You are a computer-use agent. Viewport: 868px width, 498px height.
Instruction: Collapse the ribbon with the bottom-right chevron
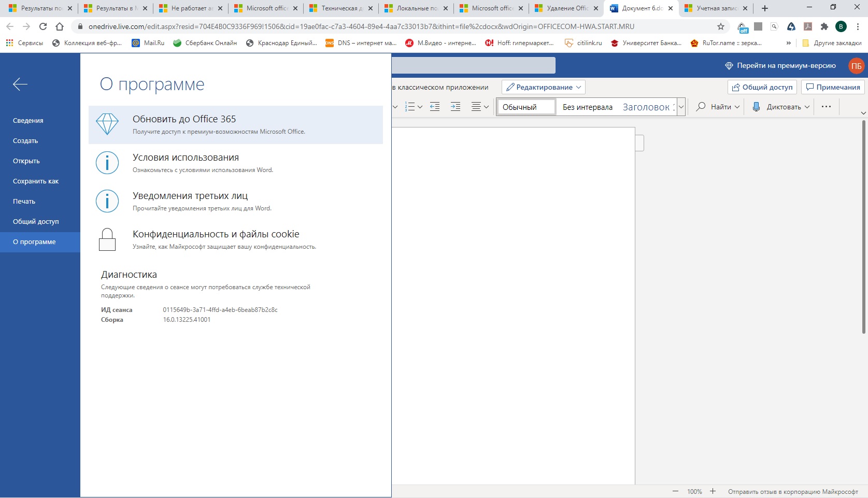[x=863, y=113]
